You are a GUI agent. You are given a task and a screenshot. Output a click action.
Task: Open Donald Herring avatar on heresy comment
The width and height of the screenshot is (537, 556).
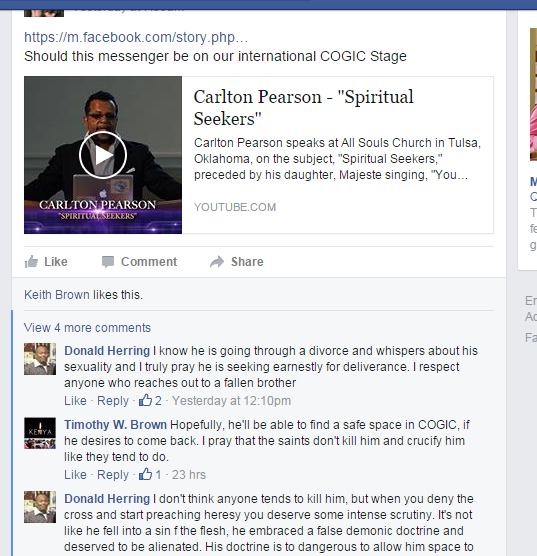tap(40, 507)
